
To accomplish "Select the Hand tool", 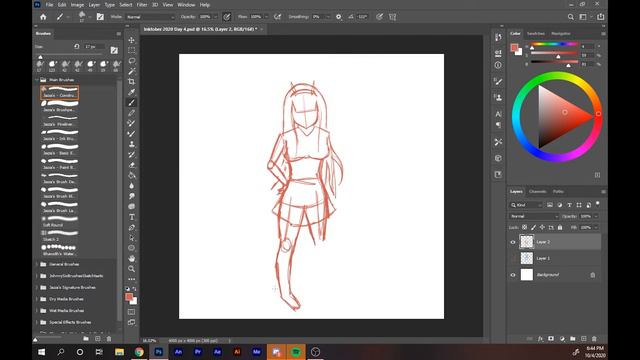I will click(x=131, y=258).
